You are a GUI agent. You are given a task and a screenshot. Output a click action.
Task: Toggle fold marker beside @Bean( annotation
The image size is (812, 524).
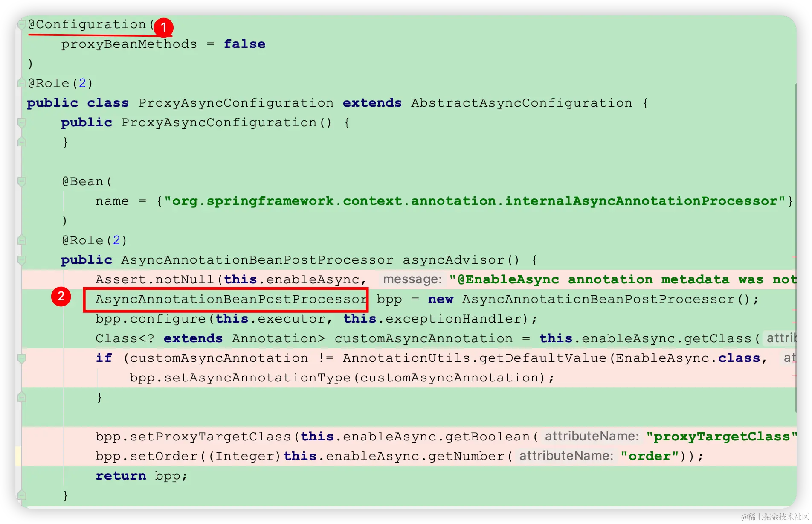(x=22, y=182)
